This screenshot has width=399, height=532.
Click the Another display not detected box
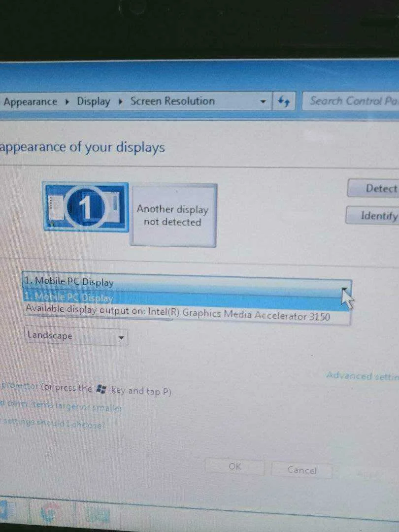click(173, 215)
